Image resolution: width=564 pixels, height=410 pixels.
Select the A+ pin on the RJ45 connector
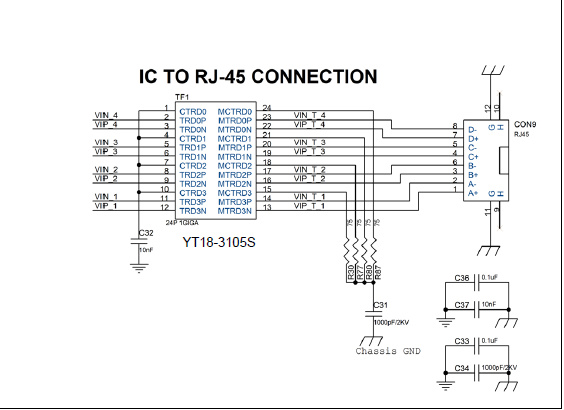coord(473,193)
